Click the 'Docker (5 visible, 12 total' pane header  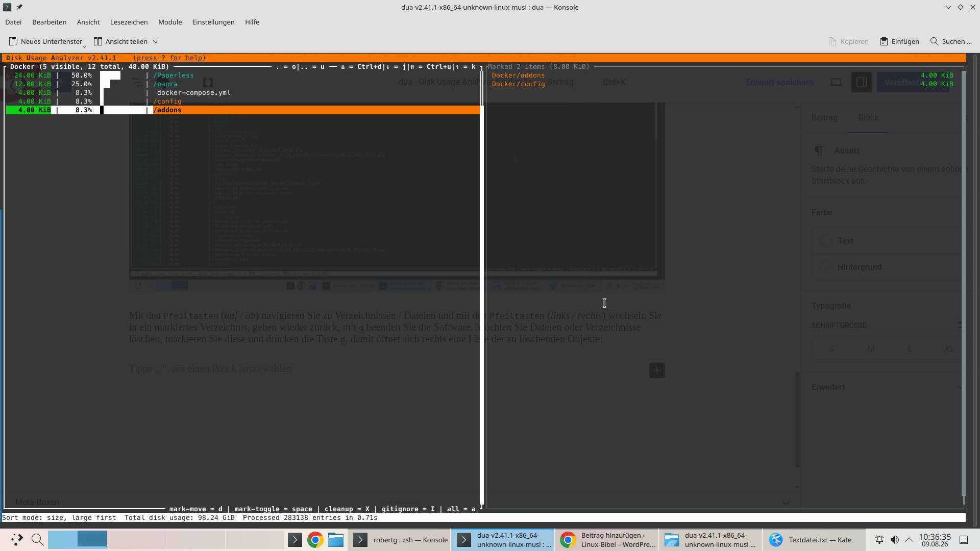(x=90, y=67)
